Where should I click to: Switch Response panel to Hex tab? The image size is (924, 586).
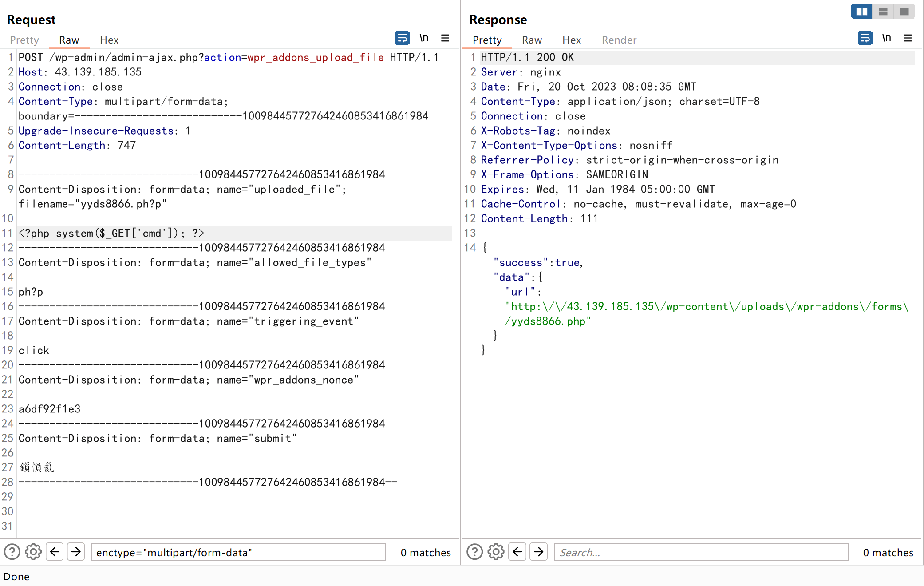(x=572, y=40)
